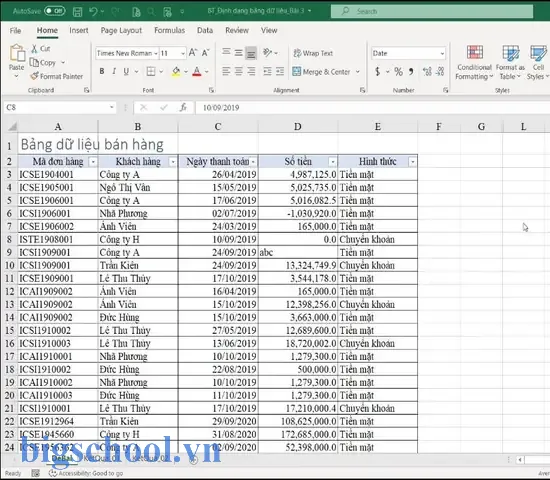Click the Increase Indent icon
This screenshot has height=480, width=550.
(280, 72)
